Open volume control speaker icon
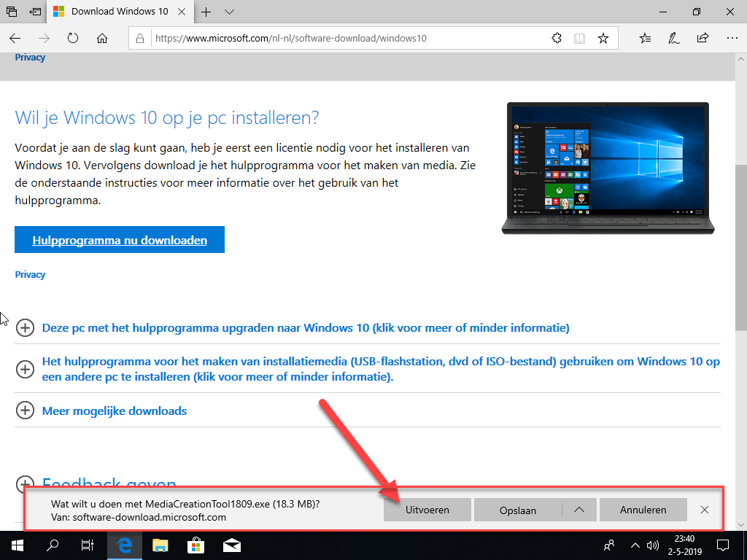 (653, 545)
